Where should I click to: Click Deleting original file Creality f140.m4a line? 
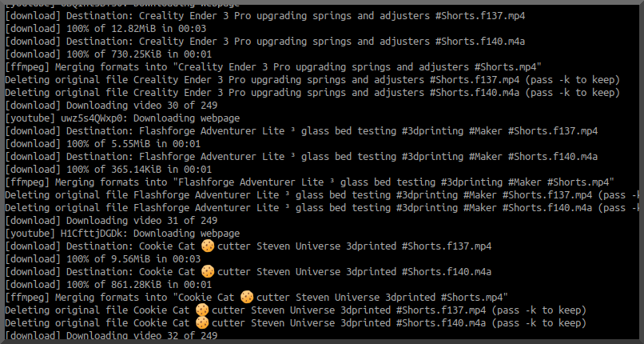pos(312,92)
